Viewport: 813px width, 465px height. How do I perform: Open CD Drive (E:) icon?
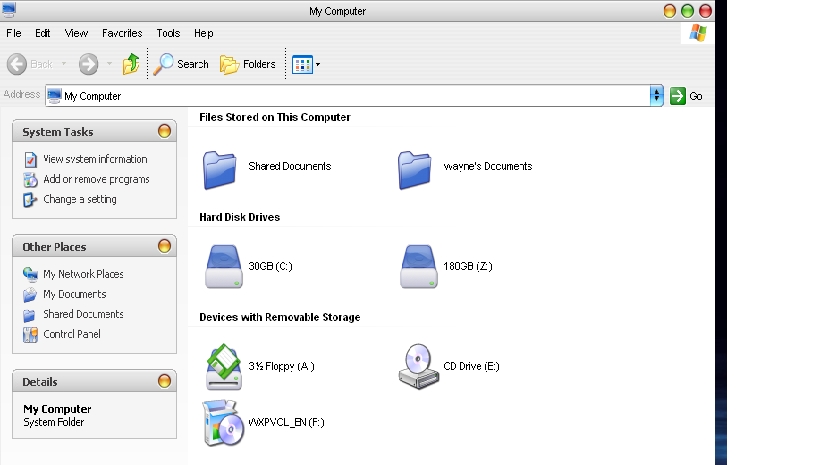tap(418, 366)
